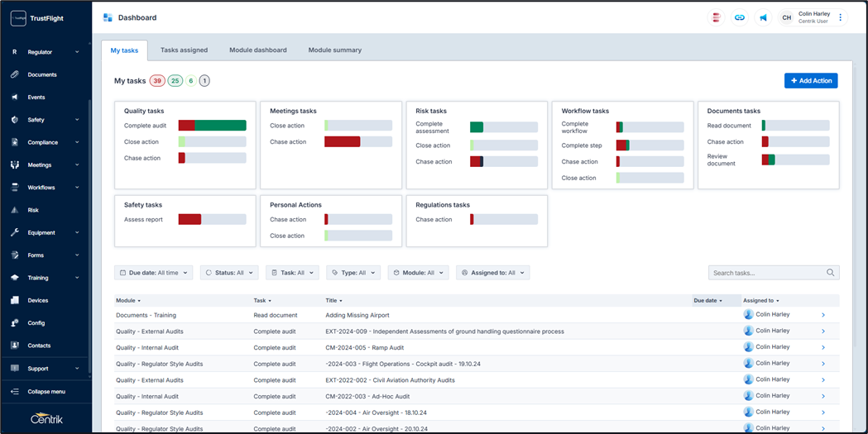Click the Add Action button

tap(810, 80)
